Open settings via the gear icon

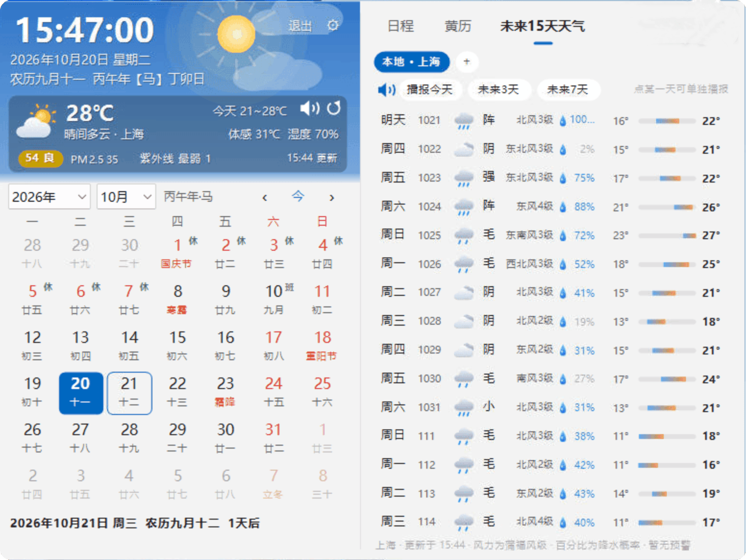tap(333, 25)
